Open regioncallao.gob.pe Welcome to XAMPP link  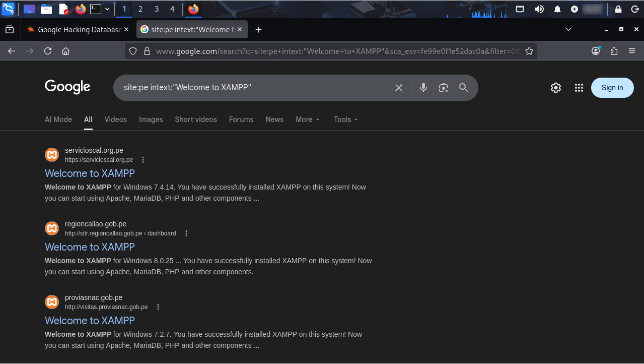[x=90, y=247]
